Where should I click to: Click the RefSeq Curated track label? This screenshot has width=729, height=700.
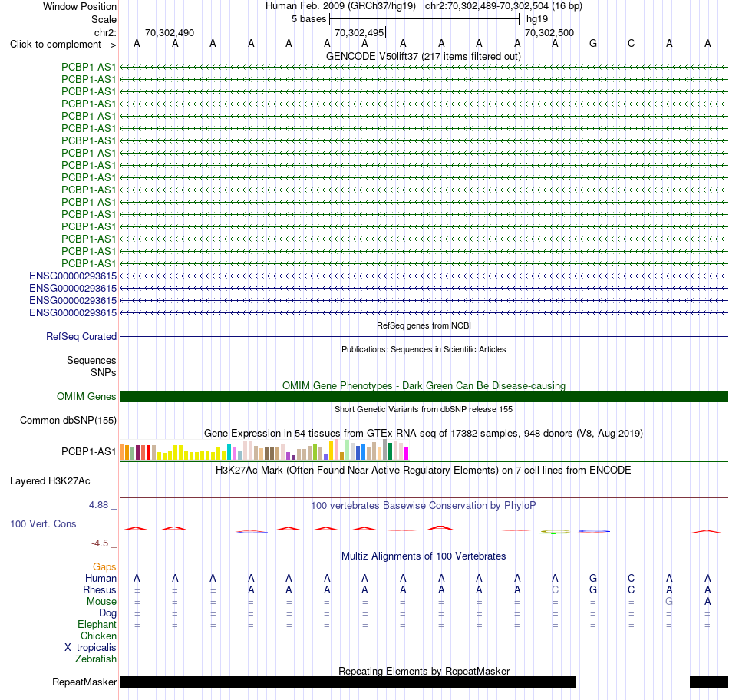click(81, 336)
